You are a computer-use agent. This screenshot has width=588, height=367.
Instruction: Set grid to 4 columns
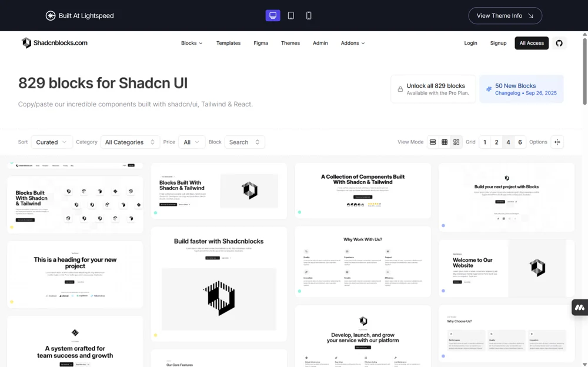508,142
